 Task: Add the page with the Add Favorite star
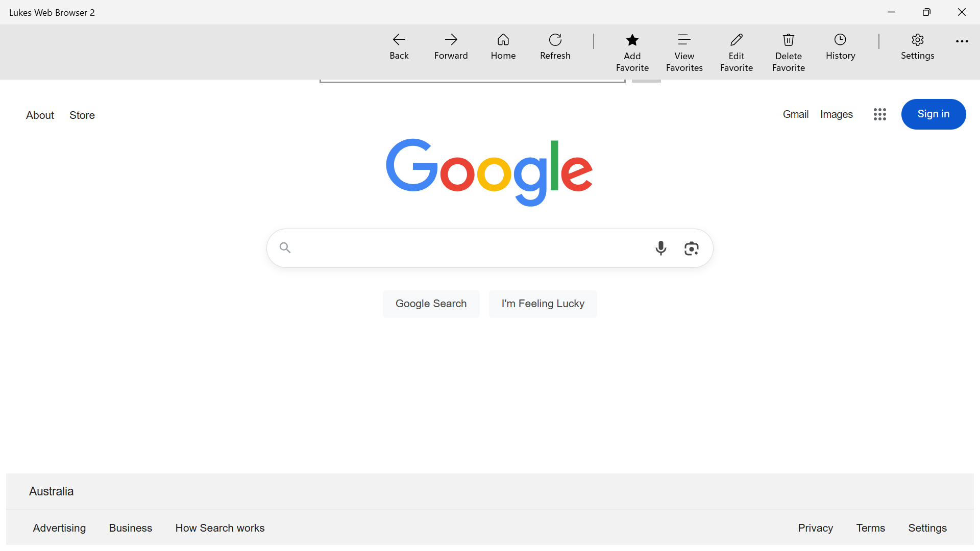pyautogui.click(x=632, y=53)
